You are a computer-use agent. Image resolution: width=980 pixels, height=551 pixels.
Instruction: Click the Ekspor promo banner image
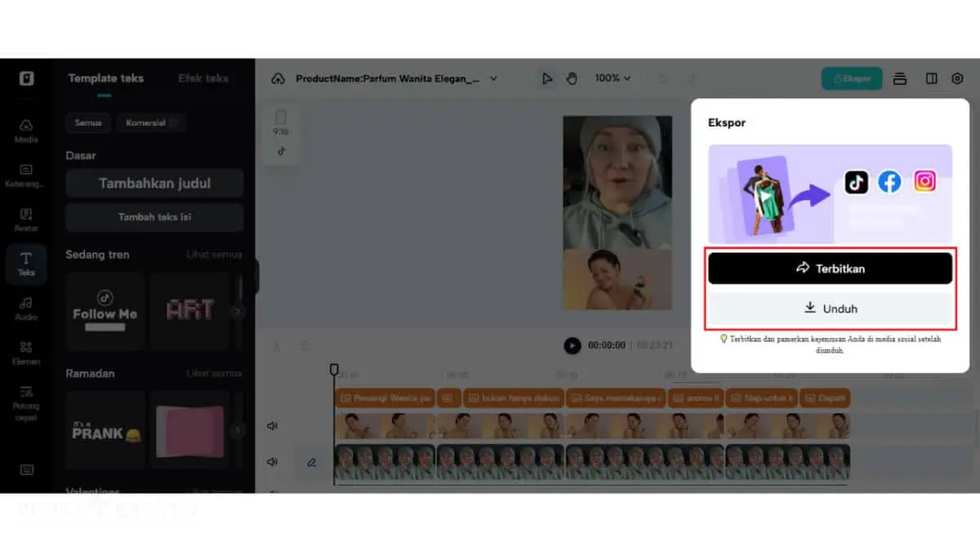(x=830, y=194)
